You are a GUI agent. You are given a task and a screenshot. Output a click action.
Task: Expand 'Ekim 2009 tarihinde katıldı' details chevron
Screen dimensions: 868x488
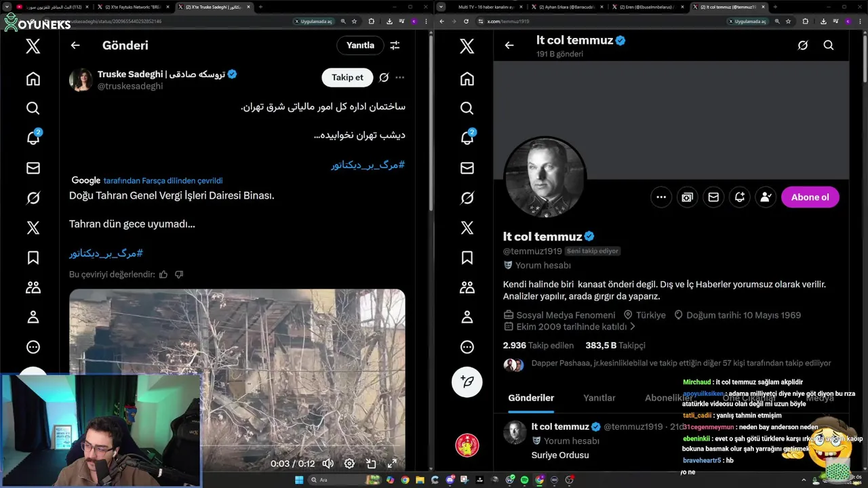click(x=633, y=327)
